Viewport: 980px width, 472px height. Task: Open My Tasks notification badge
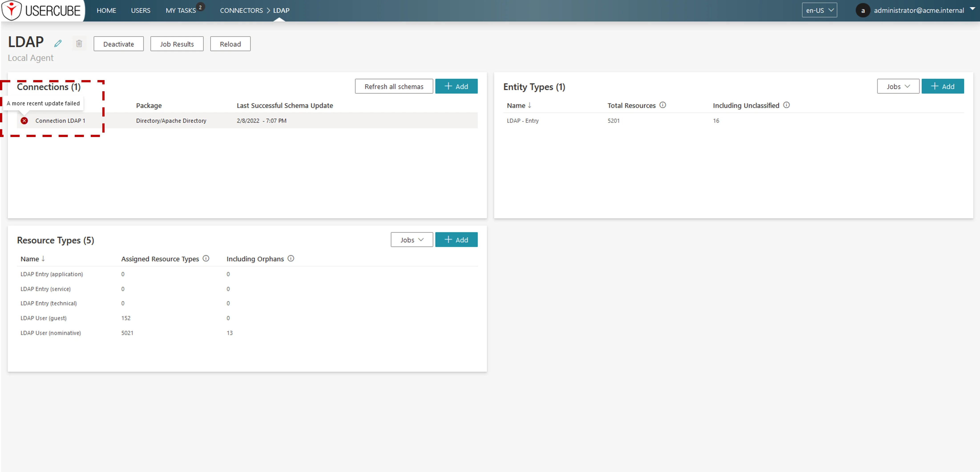coord(200,7)
